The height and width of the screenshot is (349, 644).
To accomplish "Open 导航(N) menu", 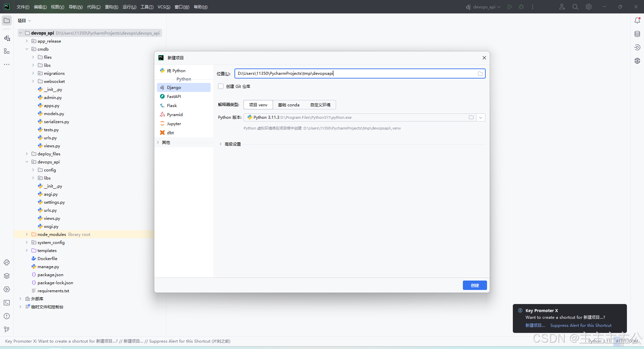I will coord(75,7).
